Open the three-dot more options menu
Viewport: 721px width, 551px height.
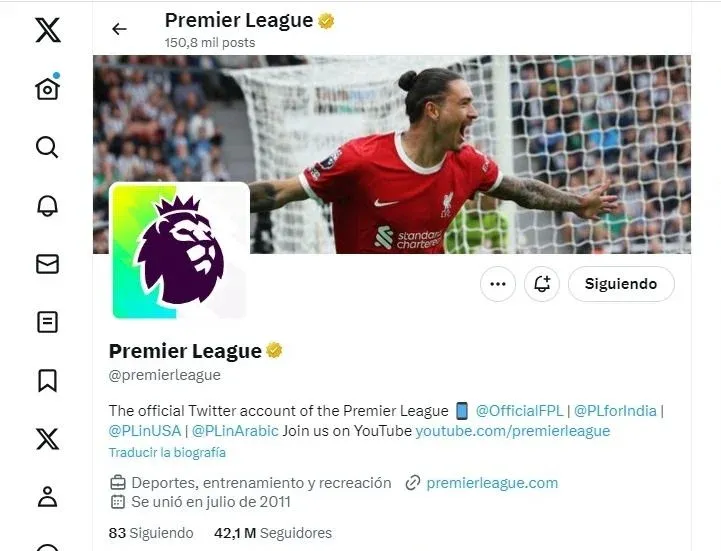pyautogui.click(x=498, y=284)
